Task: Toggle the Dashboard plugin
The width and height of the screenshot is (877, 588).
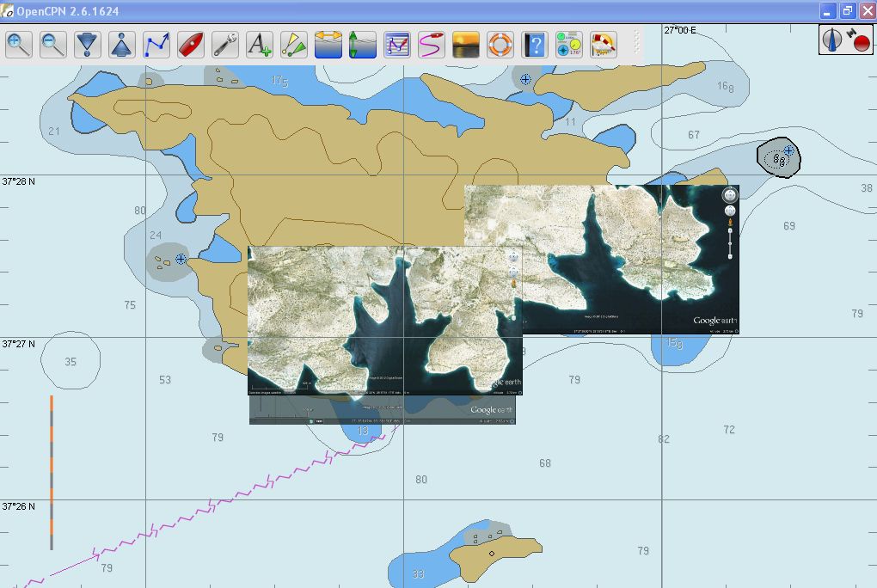Action: tap(569, 45)
